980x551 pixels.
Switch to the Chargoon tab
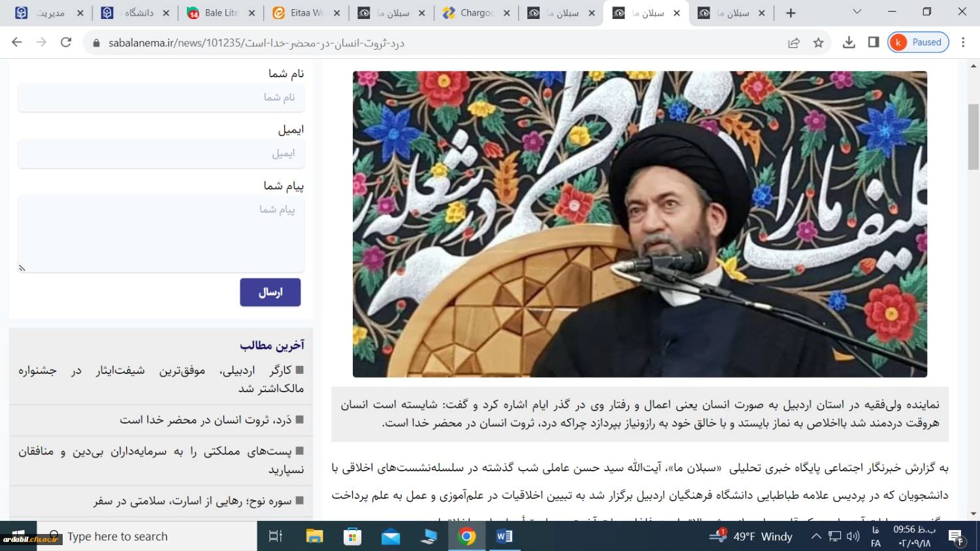[476, 13]
